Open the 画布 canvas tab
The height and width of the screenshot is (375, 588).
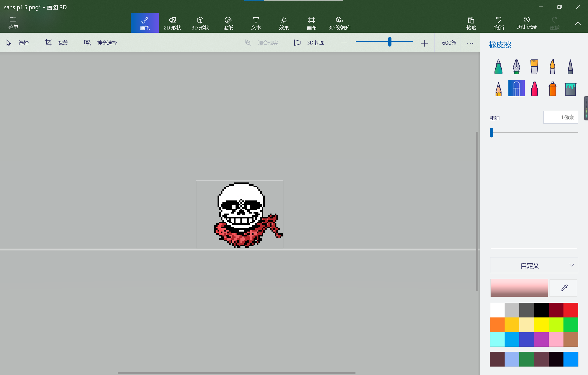[312, 23]
